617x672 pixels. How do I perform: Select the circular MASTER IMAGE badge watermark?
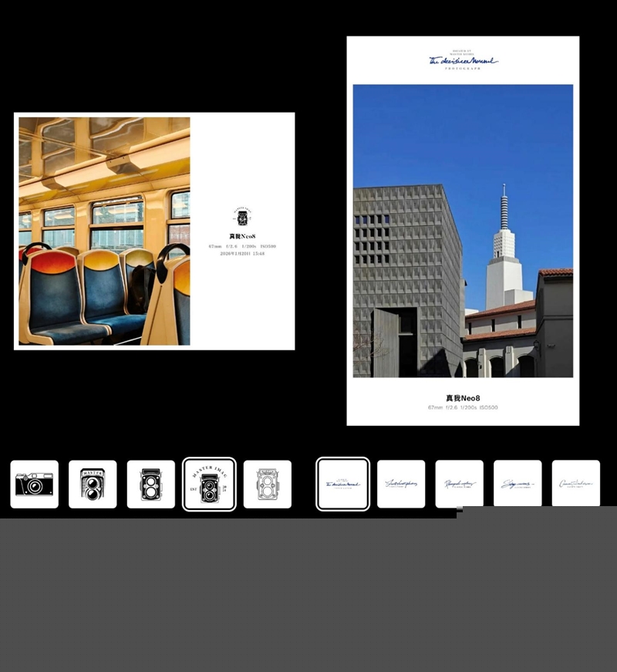click(209, 485)
